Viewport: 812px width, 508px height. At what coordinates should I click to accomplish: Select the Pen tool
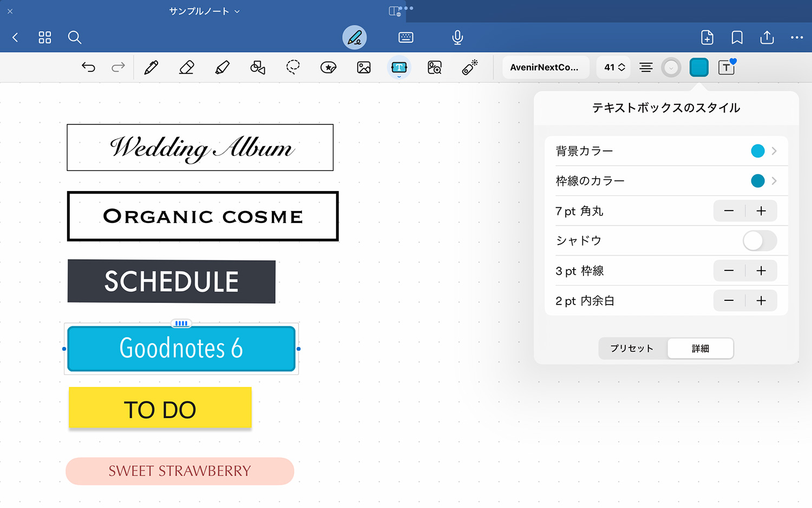[x=151, y=67]
